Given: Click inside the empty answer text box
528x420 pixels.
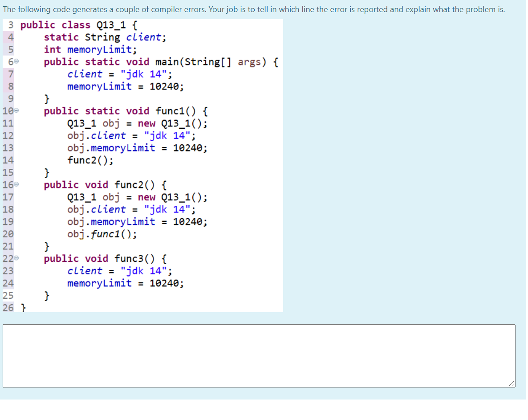Looking at the screenshot, I should pyautogui.click(x=259, y=356).
